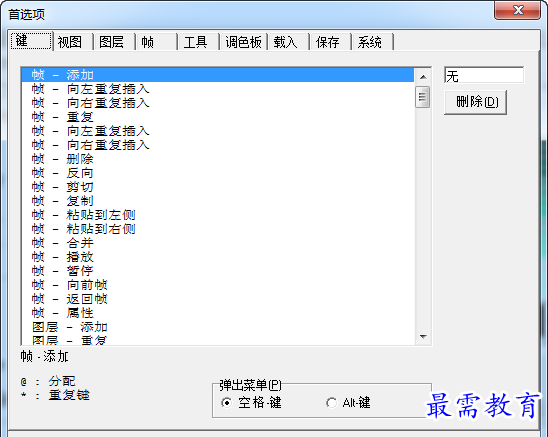The image size is (548, 437).
Task: Click the list scrollbar down arrow
Action: pos(423,337)
